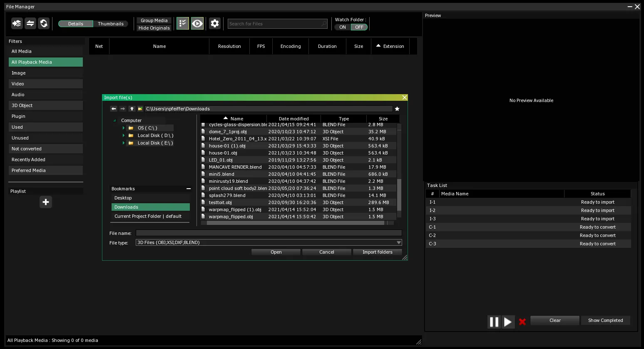
Task: Open settings with the gear icon
Action: [215, 23]
